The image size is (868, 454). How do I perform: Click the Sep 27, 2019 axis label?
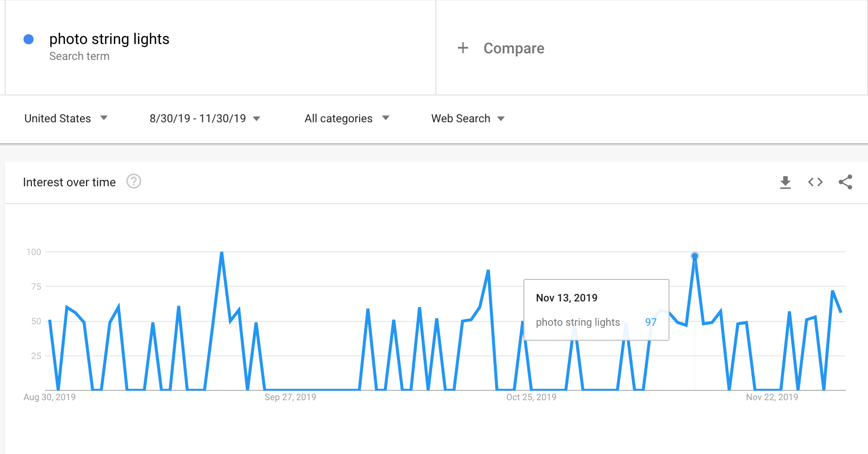(290, 397)
